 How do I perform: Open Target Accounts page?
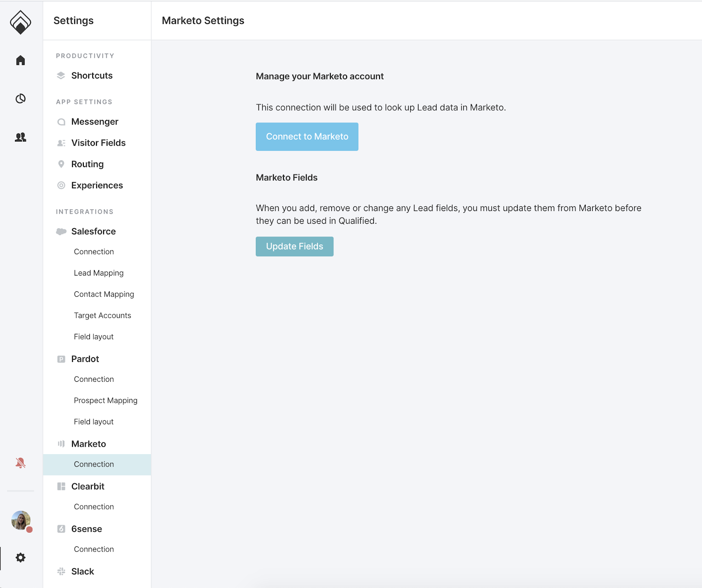pos(102,316)
